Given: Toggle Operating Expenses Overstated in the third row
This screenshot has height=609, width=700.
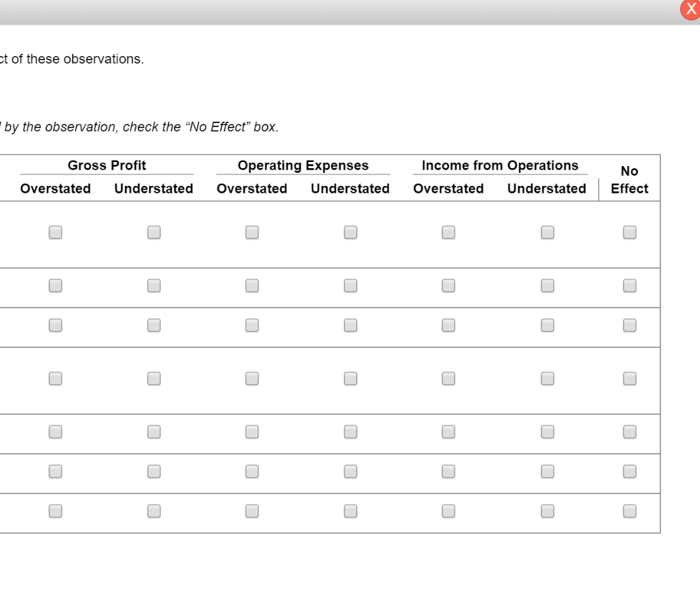Looking at the screenshot, I should (x=252, y=325).
